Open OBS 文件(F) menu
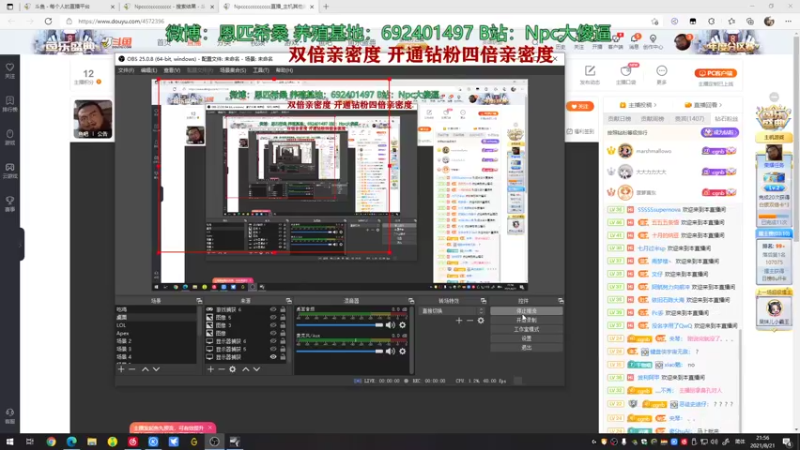Viewport: 800px width, 450px height. [126, 70]
